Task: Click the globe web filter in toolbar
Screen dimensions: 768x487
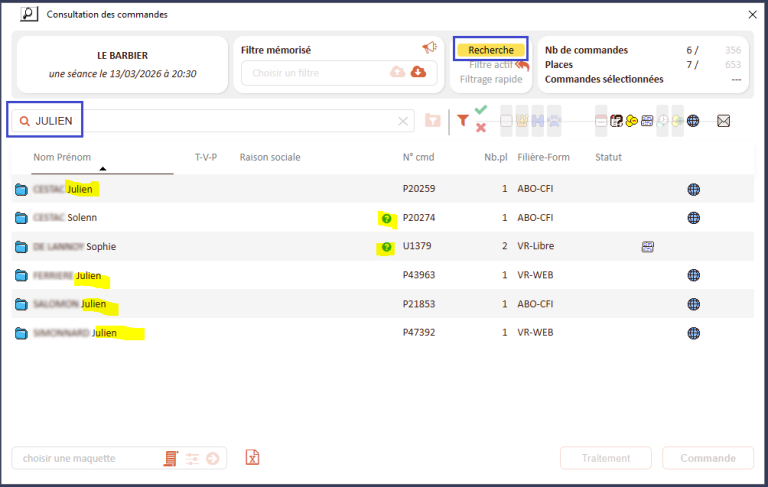Action: pyautogui.click(x=693, y=121)
